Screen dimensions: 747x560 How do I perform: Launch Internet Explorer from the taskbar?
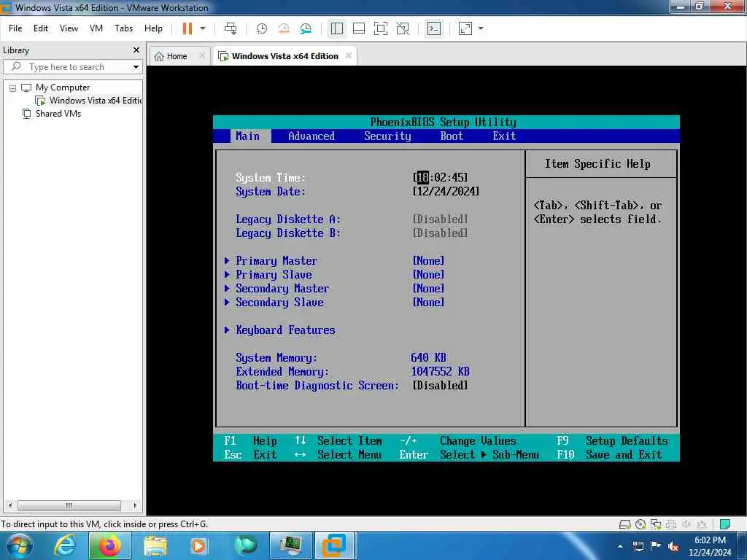point(64,545)
